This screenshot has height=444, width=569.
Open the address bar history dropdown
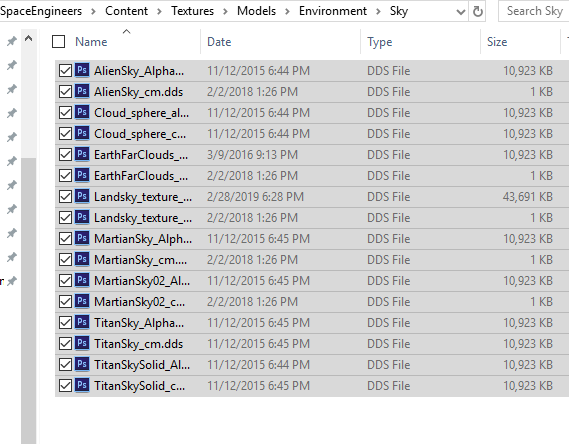460,12
